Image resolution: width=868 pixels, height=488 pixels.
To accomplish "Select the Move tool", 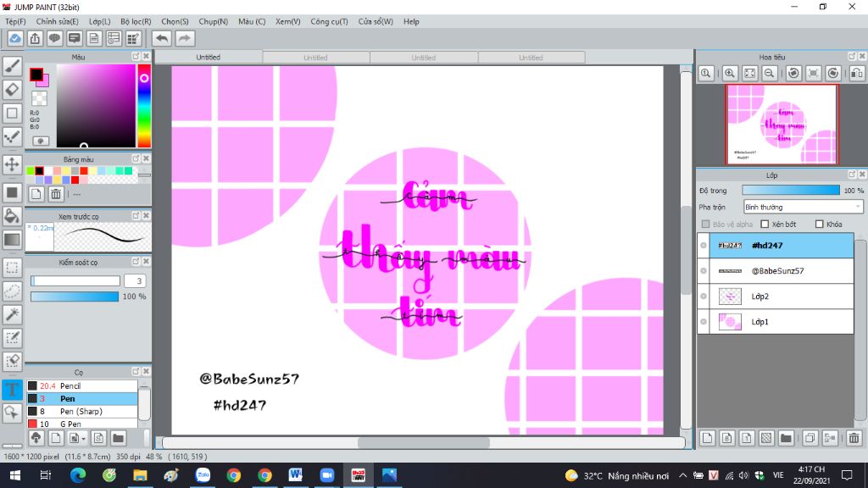I will 12,164.
